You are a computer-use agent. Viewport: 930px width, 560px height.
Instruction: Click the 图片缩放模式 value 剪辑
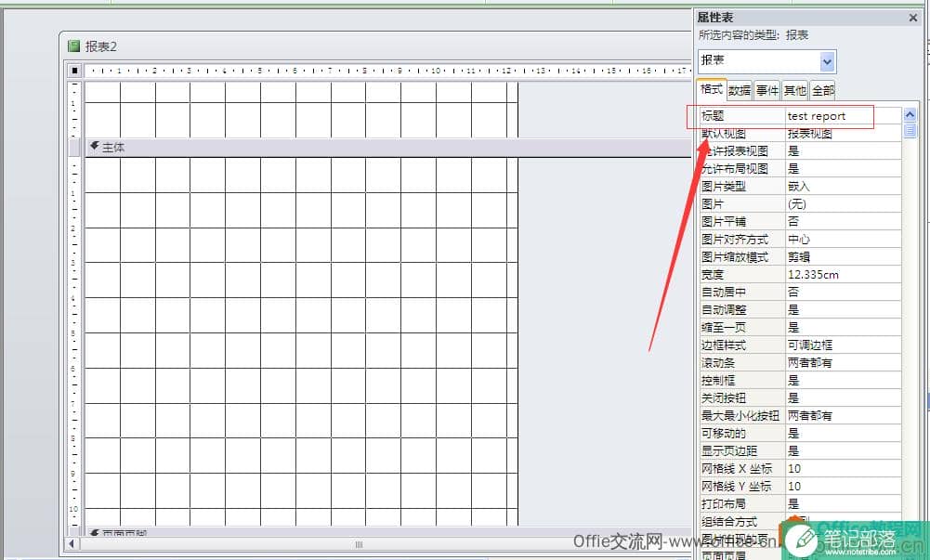pyautogui.click(x=843, y=257)
